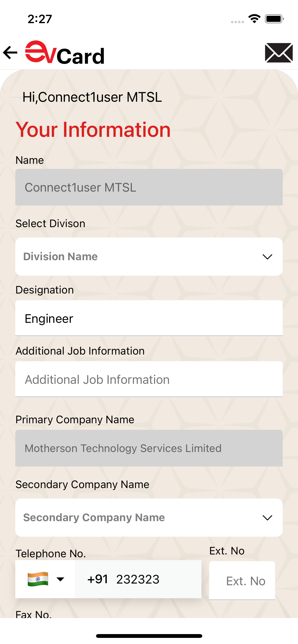Tap the Hi,Connect1user MTSL greeting
Screen dimensions: 298x644
click(92, 97)
